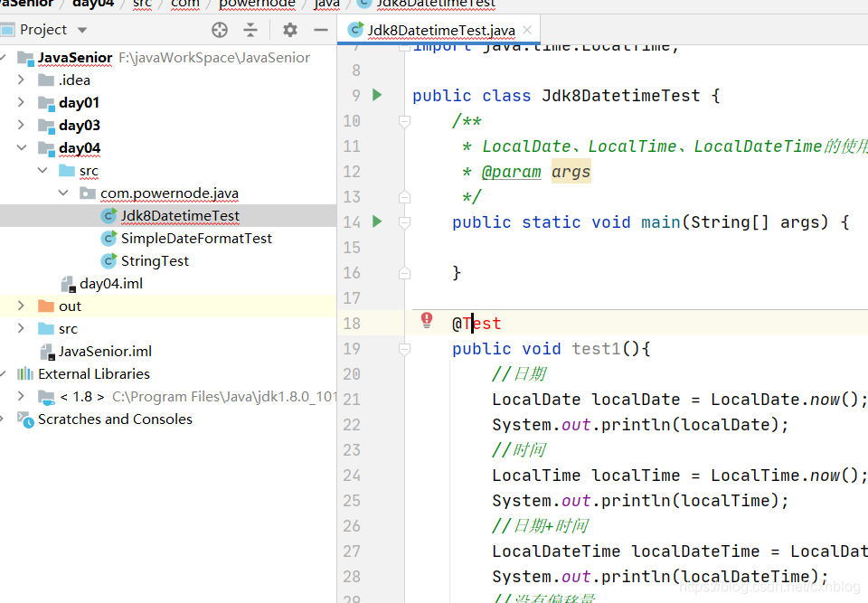Run class with gutter arrow on line 9

pyautogui.click(x=378, y=95)
